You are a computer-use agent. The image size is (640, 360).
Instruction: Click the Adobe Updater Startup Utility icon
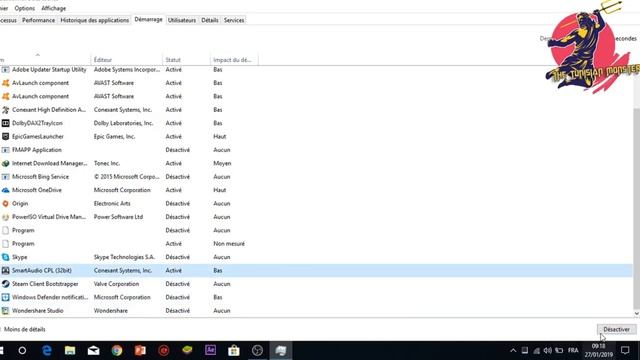point(5,70)
